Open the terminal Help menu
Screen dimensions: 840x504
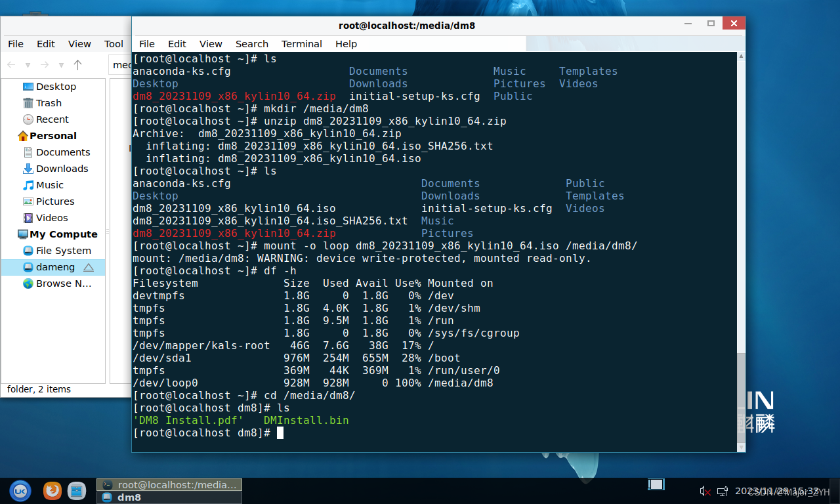click(x=346, y=44)
